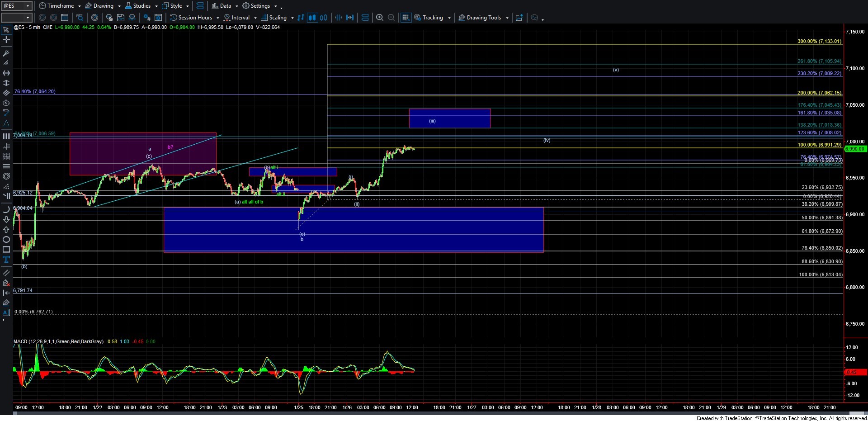The height and width of the screenshot is (421, 868).
Task: Choose the Ellipse drawing tool
Action: 6,240
